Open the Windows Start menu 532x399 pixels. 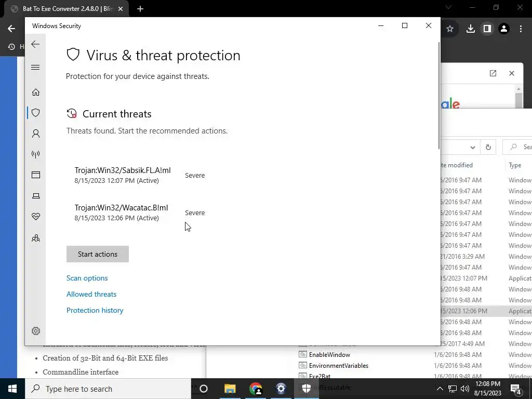click(x=12, y=389)
